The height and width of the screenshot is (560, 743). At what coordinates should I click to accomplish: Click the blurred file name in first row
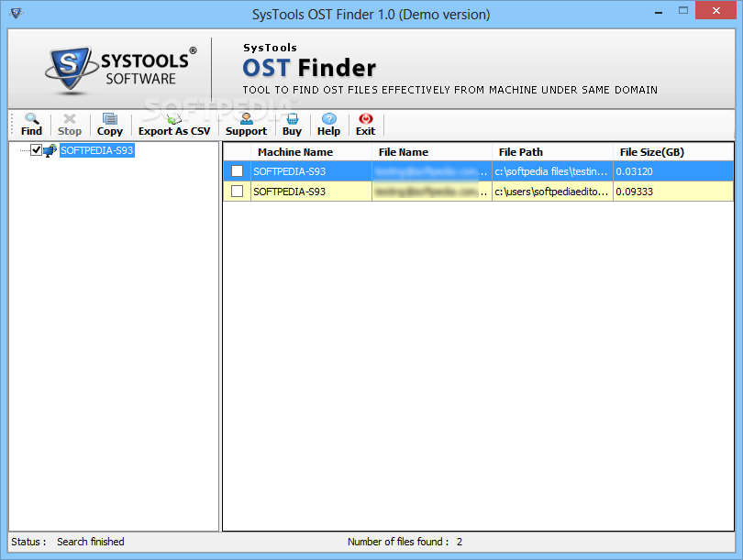[432, 171]
